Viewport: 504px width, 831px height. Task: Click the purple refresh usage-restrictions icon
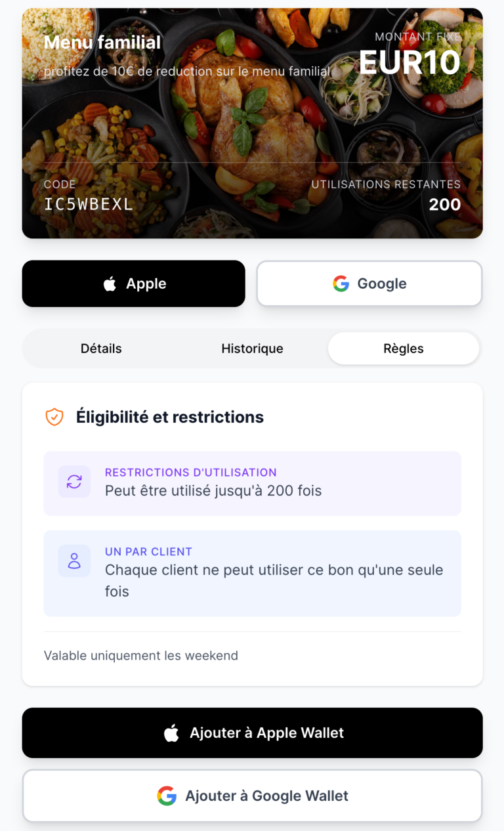point(74,482)
